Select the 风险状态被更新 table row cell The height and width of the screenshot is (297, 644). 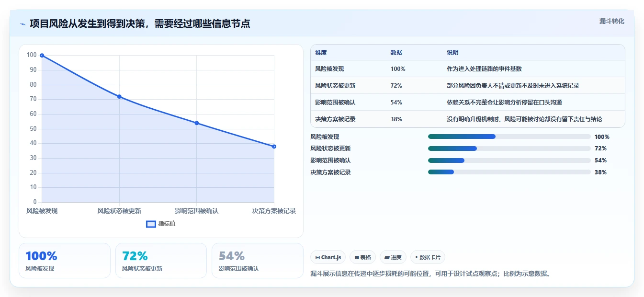(335, 86)
